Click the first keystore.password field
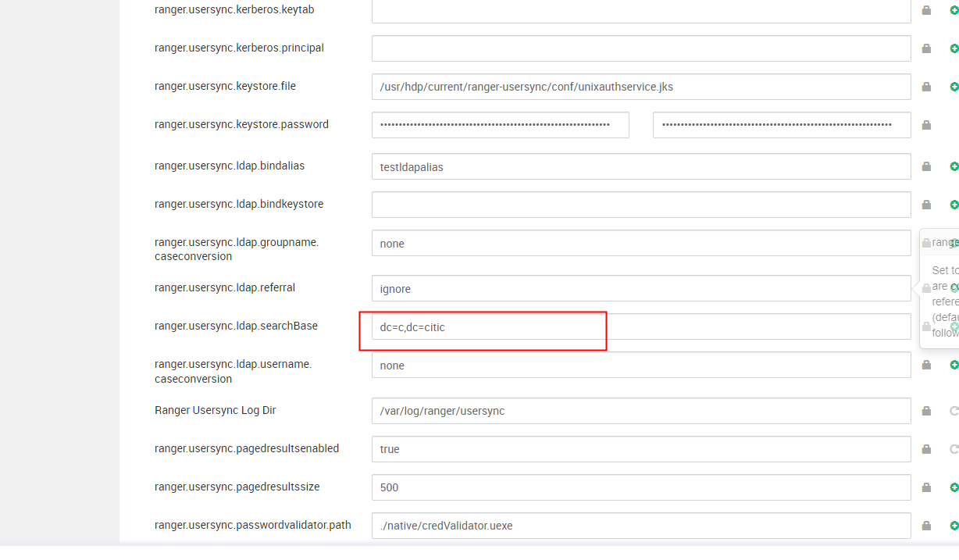959x560 pixels. pos(501,125)
